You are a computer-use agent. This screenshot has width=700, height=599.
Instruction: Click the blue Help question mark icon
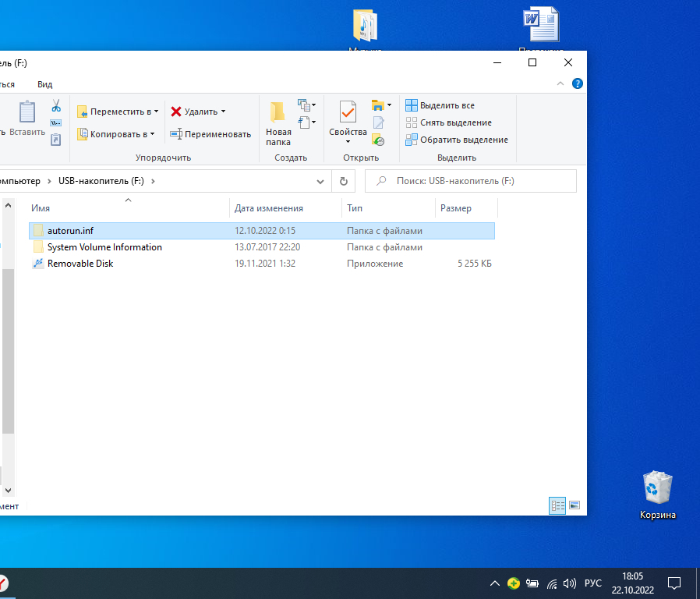pyautogui.click(x=578, y=83)
